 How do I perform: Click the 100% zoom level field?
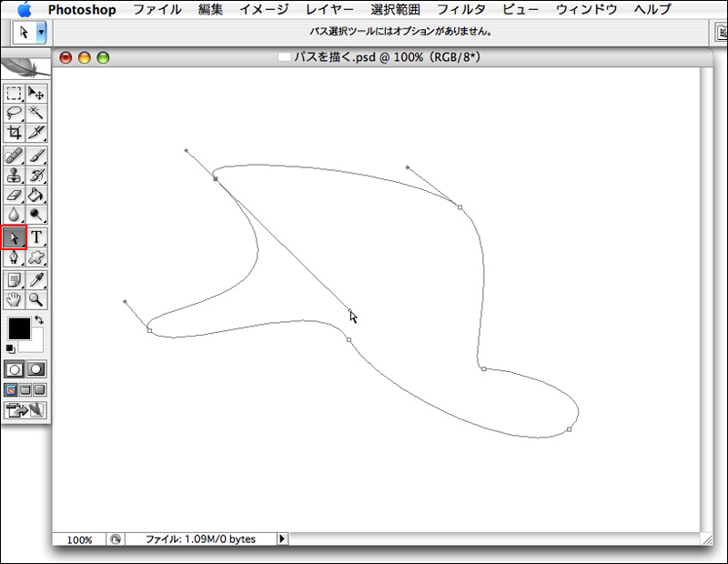pyautogui.click(x=79, y=539)
